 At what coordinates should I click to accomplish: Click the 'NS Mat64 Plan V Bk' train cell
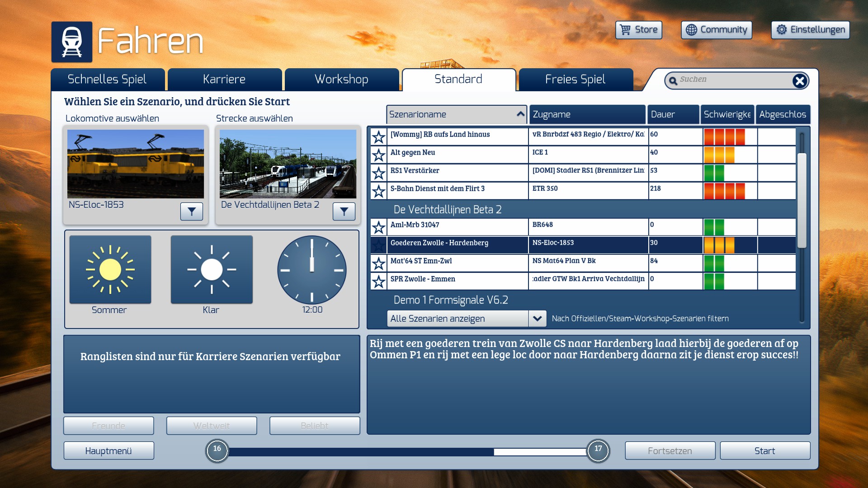coord(588,263)
